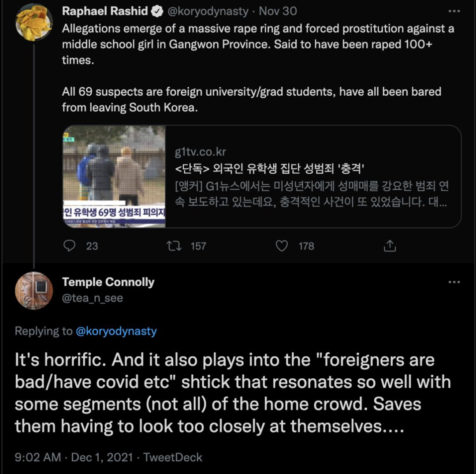Click the @koryodynasty mention in Replying to
This screenshot has height=474, width=476.
click(116, 331)
